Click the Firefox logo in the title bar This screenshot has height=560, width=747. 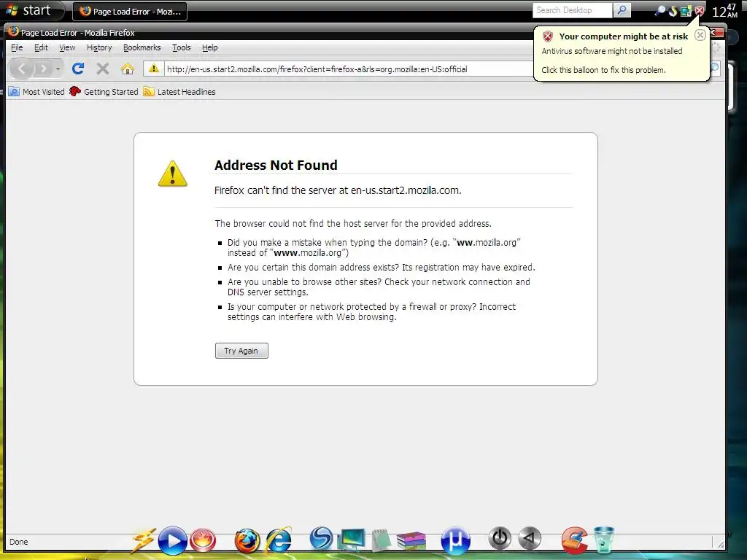[13, 32]
